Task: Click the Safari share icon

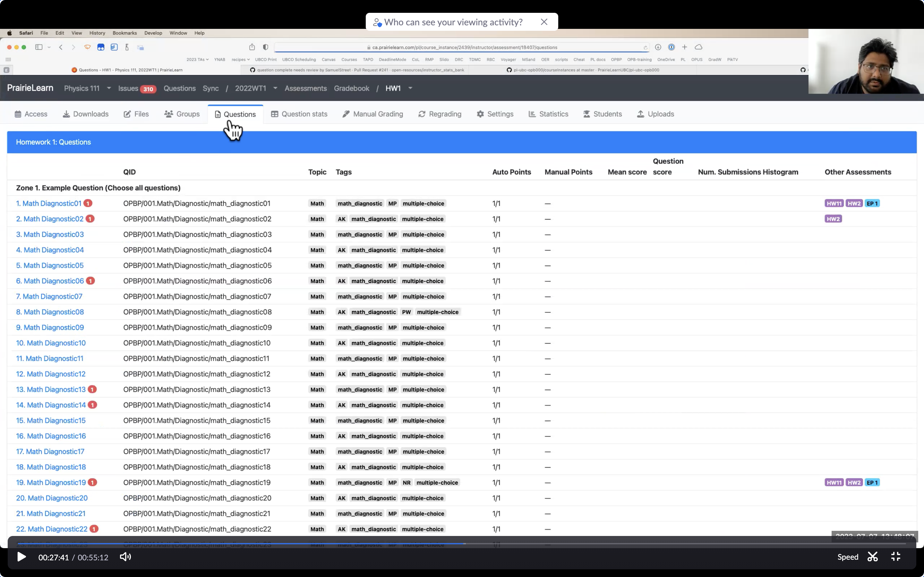Action: tap(252, 47)
